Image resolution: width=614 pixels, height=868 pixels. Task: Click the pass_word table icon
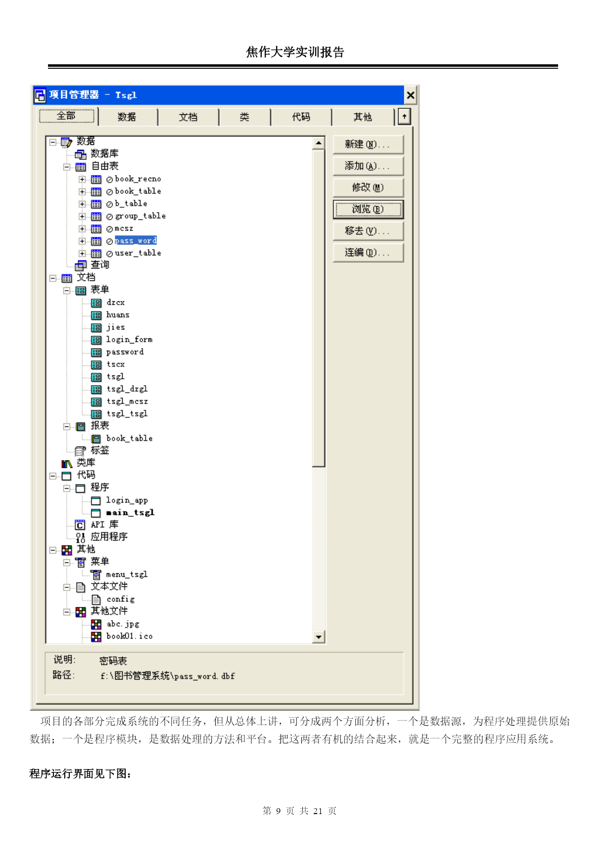pyautogui.click(x=96, y=241)
